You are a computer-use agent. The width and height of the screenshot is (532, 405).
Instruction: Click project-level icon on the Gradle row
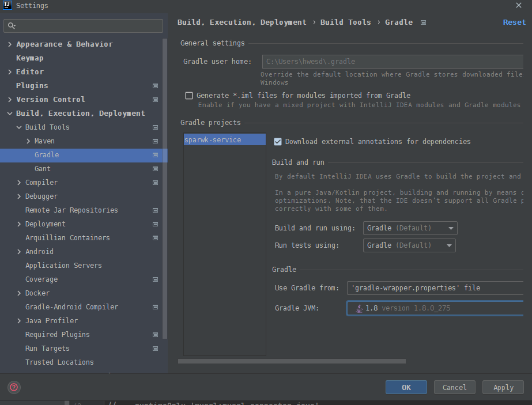click(156, 155)
